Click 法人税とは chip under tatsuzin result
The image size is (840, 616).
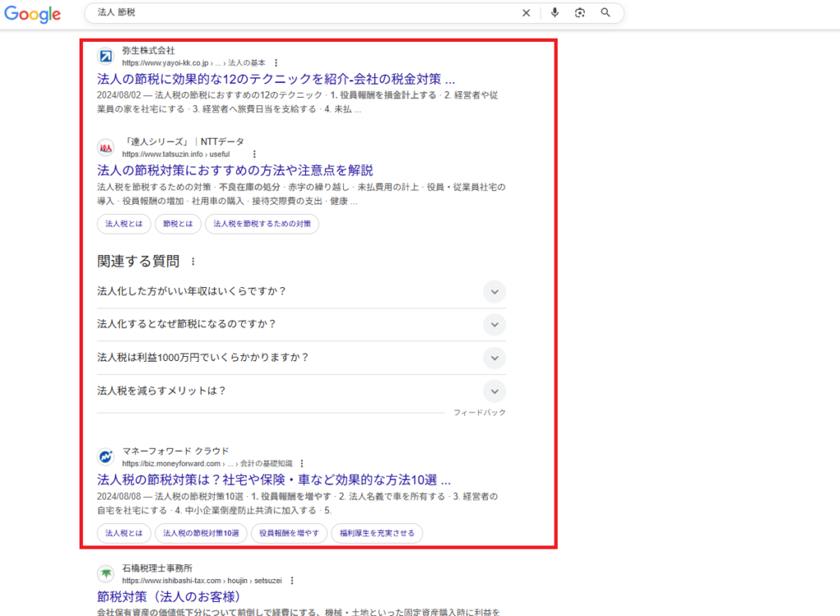coord(124,224)
